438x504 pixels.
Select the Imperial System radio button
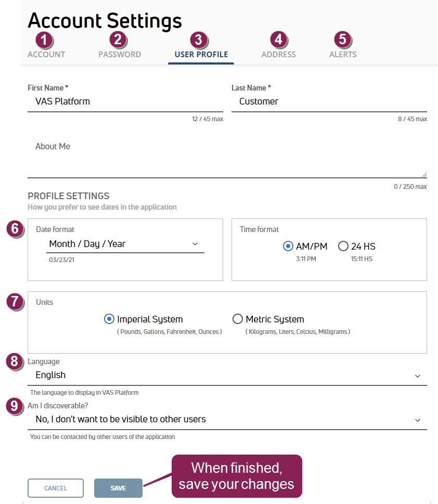click(109, 319)
